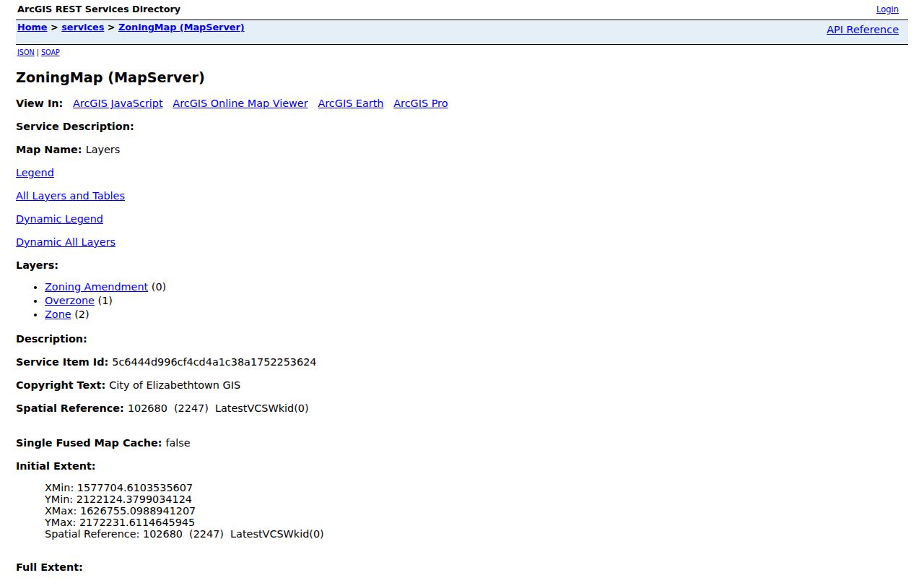Viewport: 924px width, 578px height.
Task: Click the Service Item Id value 5c6444d996cf4cd4a1c38a1752253624
Action: coord(214,362)
